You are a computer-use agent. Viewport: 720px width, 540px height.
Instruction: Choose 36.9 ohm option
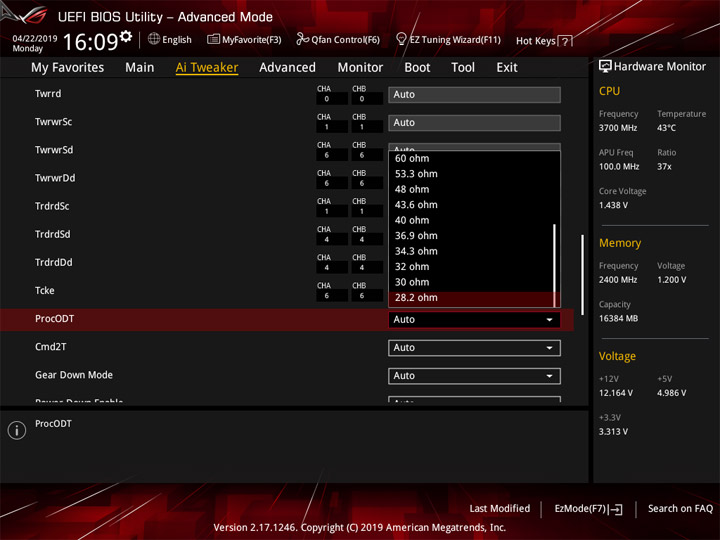pyautogui.click(x=471, y=236)
